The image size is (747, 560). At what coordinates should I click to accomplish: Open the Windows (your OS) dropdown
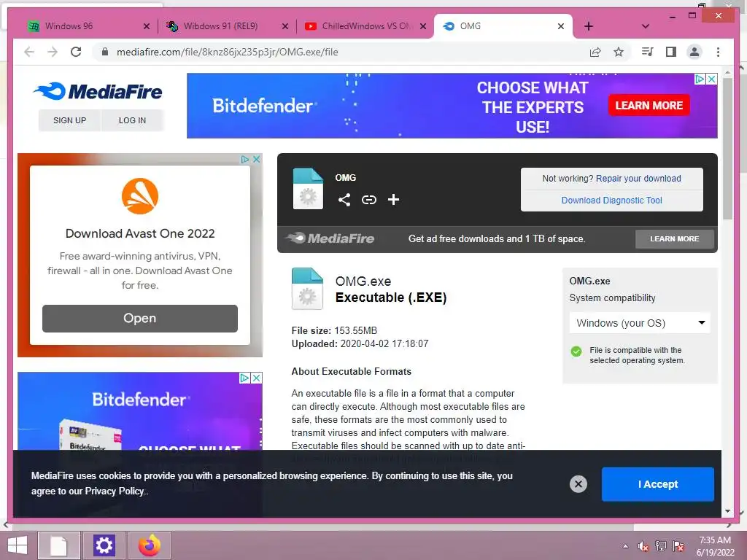(x=640, y=323)
